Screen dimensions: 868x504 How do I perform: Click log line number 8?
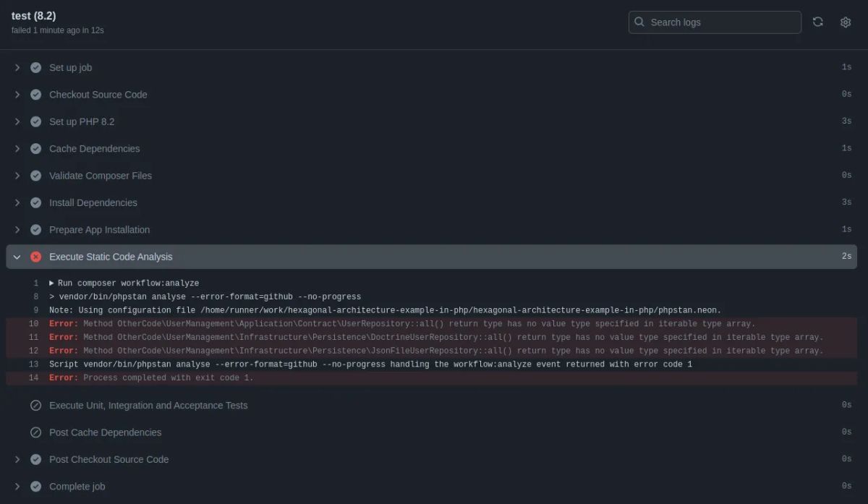coord(36,296)
